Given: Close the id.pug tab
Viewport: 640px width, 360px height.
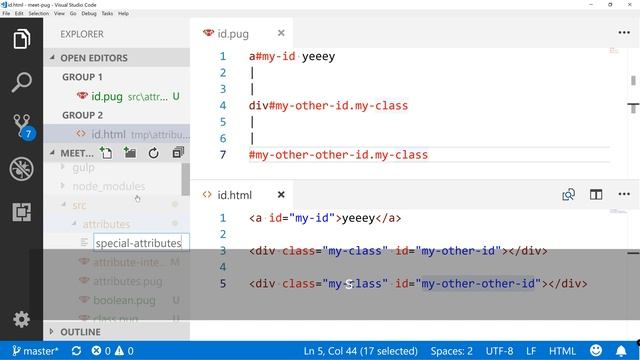Looking at the screenshot, I should [x=281, y=33].
